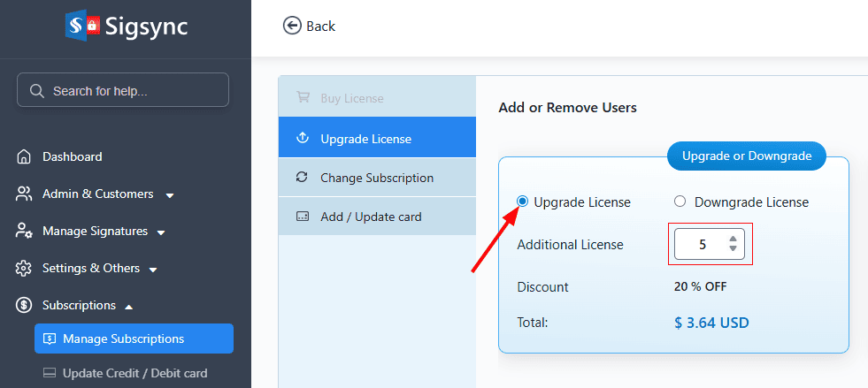This screenshot has width=868, height=388.
Task: Click the Admin & Customers people icon
Action: pyautogui.click(x=25, y=194)
